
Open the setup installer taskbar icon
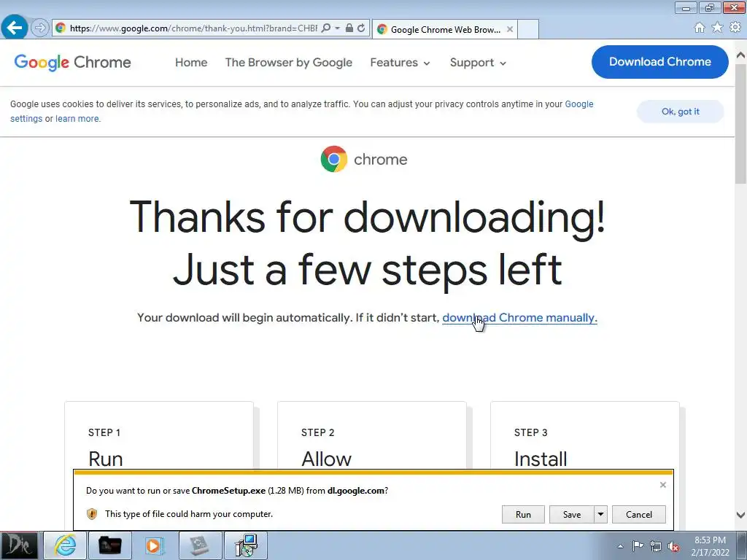(246, 545)
